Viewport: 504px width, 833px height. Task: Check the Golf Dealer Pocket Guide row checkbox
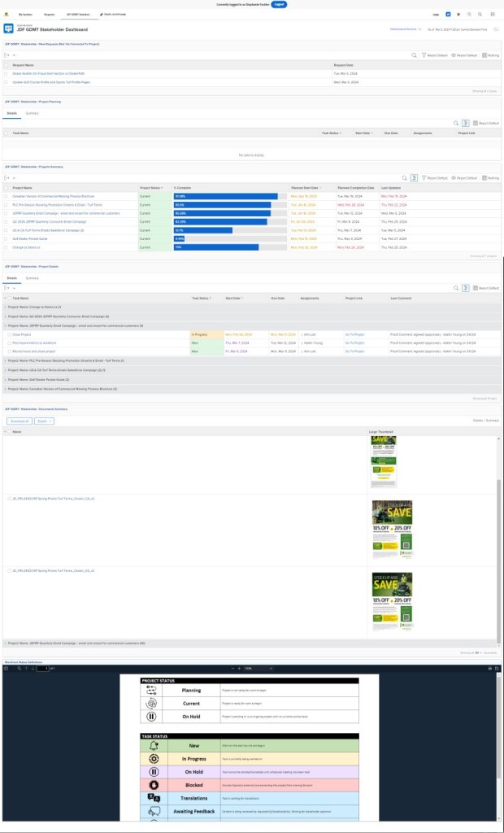coord(7,238)
